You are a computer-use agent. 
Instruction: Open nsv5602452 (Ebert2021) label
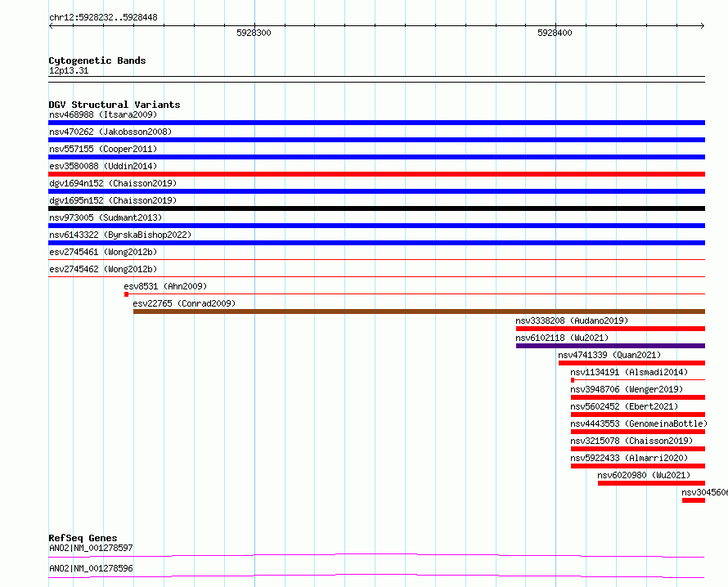(624, 406)
